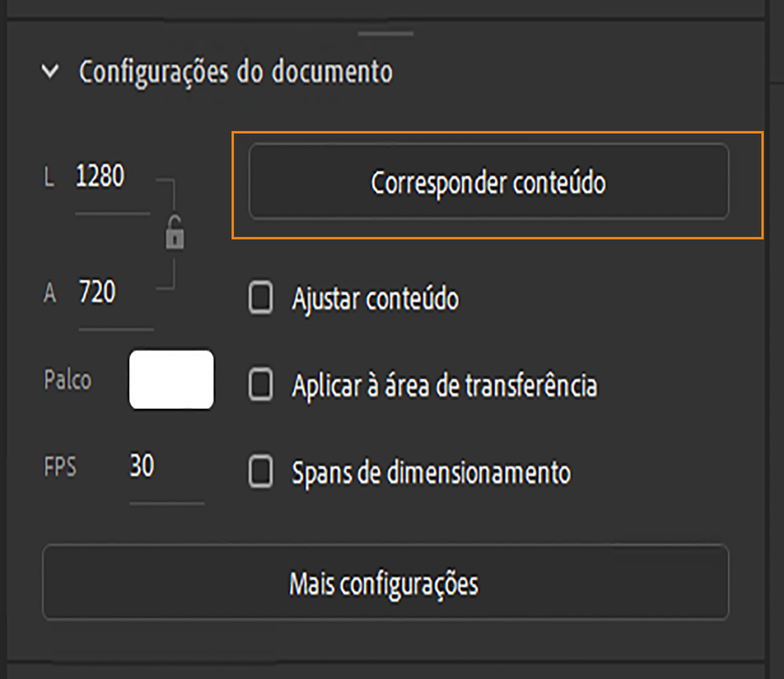Screen dimensions: 784x679
Task: Click the panel gripper line at the top
Action: coord(385,34)
